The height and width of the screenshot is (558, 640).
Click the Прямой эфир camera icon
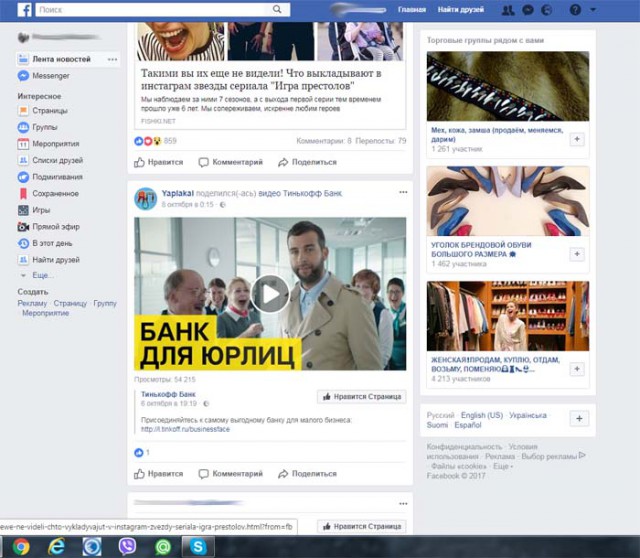pyautogui.click(x=23, y=227)
